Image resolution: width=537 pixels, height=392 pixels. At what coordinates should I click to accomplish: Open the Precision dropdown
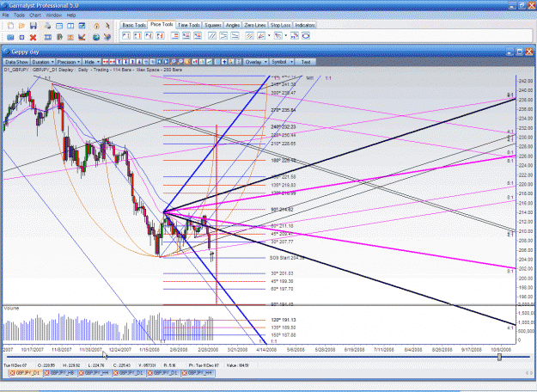(x=69, y=62)
